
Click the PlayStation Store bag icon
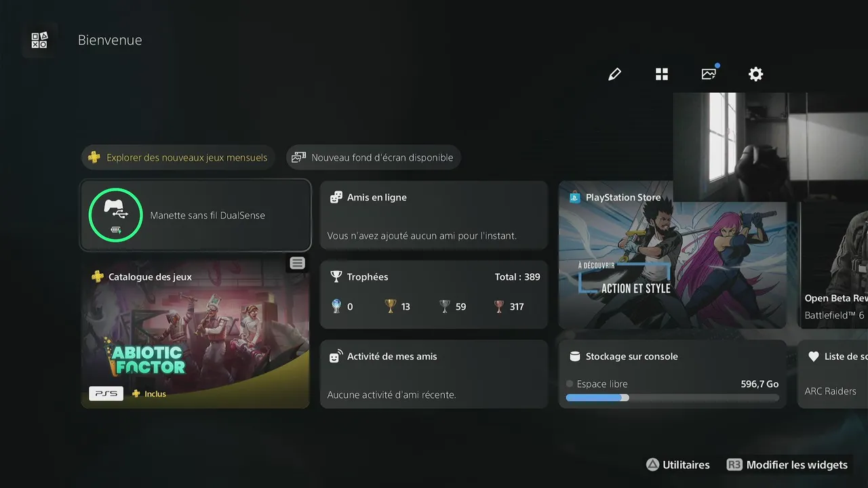coord(575,197)
